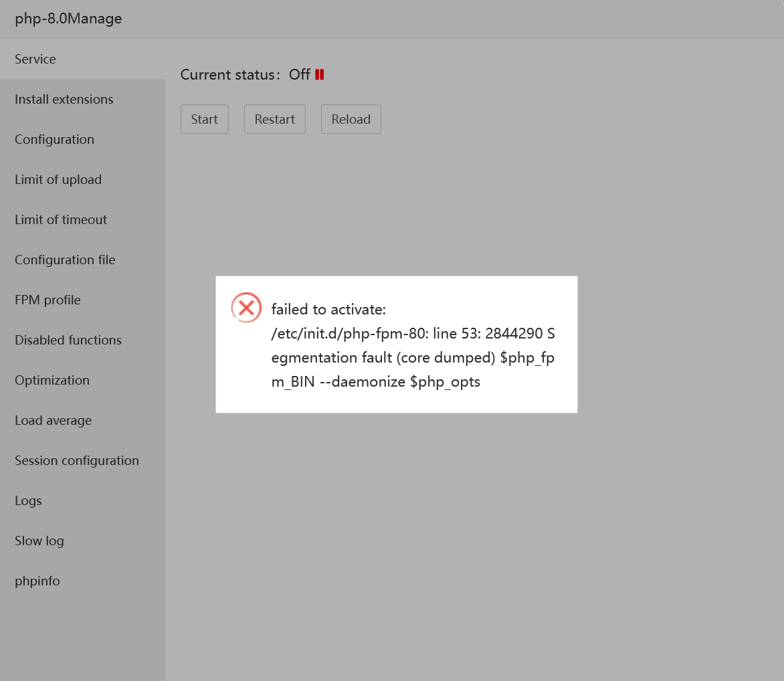
Task: Click the Restart button
Action: (x=274, y=119)
